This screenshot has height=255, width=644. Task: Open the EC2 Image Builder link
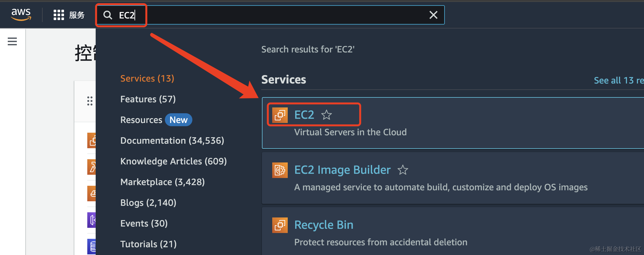tap(342, 170)
